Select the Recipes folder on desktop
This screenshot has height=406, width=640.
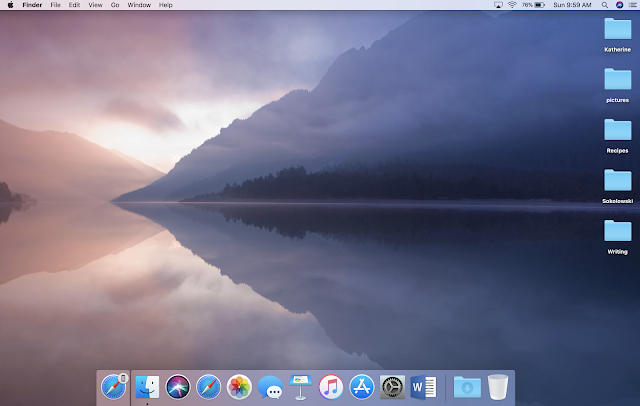[x=618, y=136]
